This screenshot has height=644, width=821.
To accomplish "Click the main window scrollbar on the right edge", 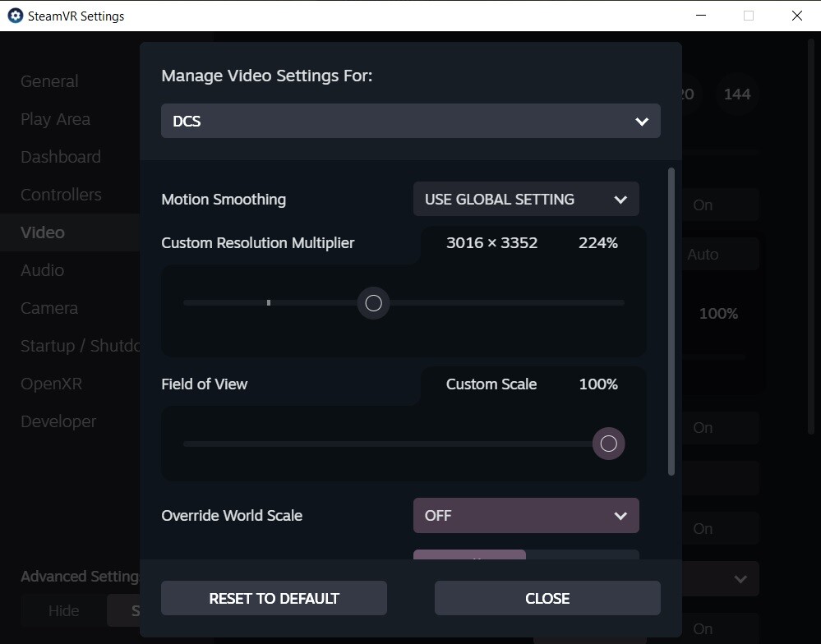I will 813,236.
